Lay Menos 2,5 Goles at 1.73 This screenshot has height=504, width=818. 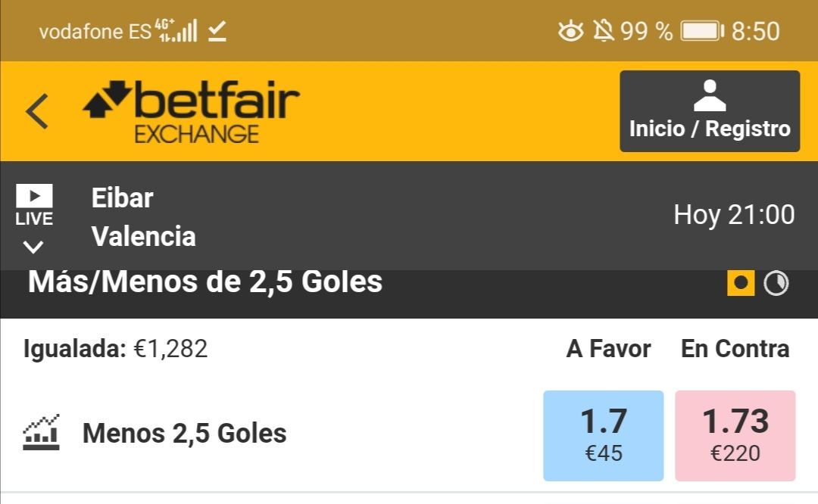[735, 436]
